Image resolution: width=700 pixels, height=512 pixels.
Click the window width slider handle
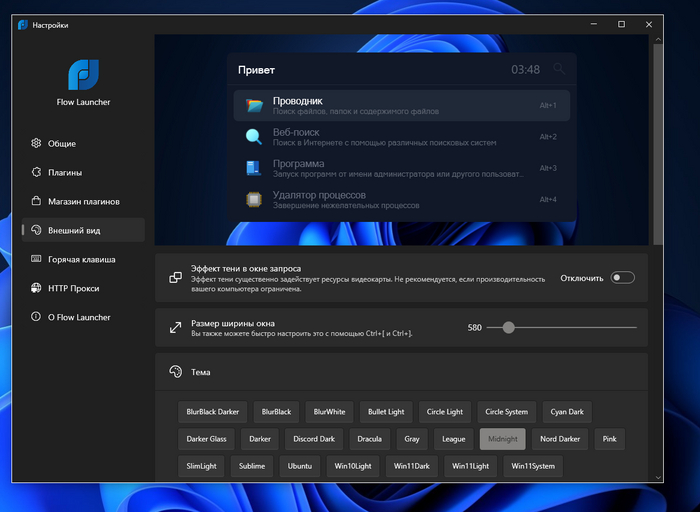click(508, 327)
